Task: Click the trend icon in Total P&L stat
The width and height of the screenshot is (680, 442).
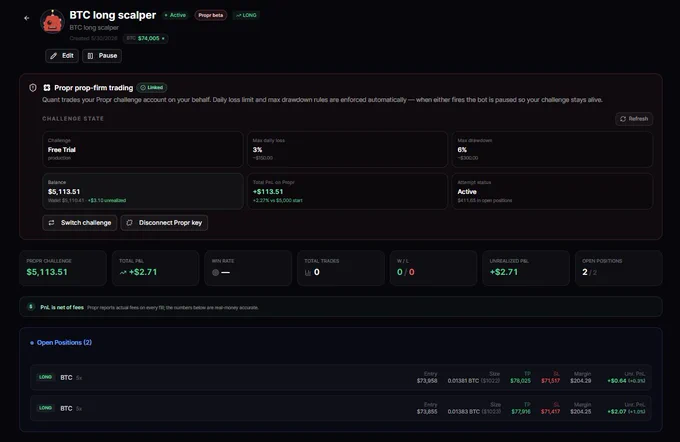Action: (x=123, y=272)
